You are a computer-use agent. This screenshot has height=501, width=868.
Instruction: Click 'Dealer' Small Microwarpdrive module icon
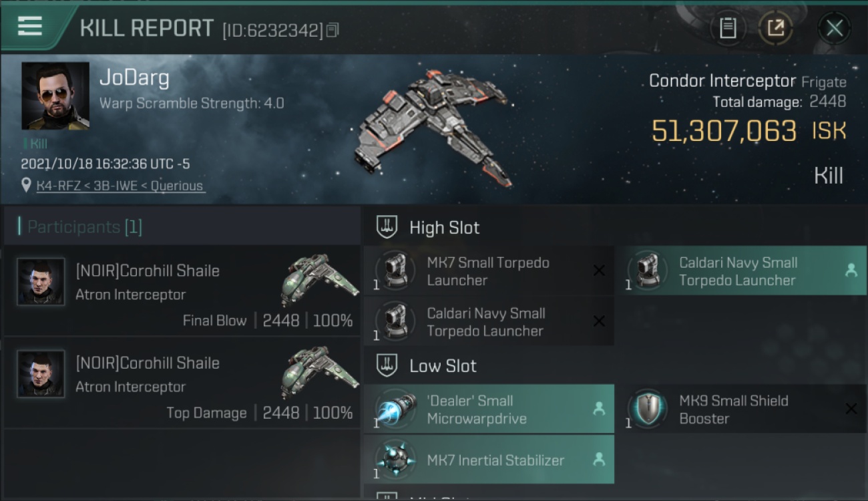396,409
